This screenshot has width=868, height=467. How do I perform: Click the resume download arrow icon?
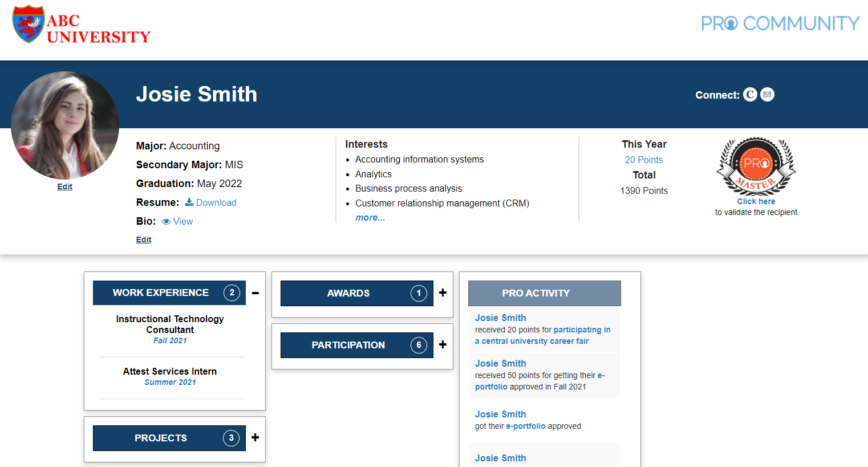point(189,202)
